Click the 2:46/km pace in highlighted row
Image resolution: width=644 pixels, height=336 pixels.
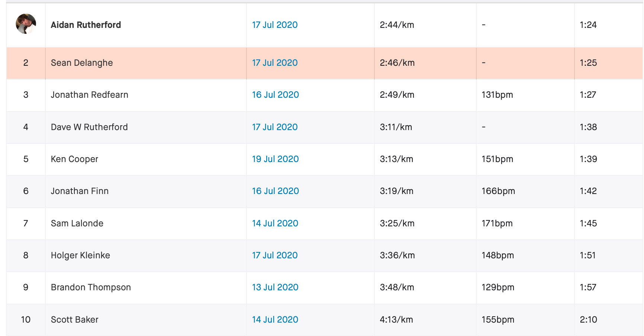click(x=397, y=63)
